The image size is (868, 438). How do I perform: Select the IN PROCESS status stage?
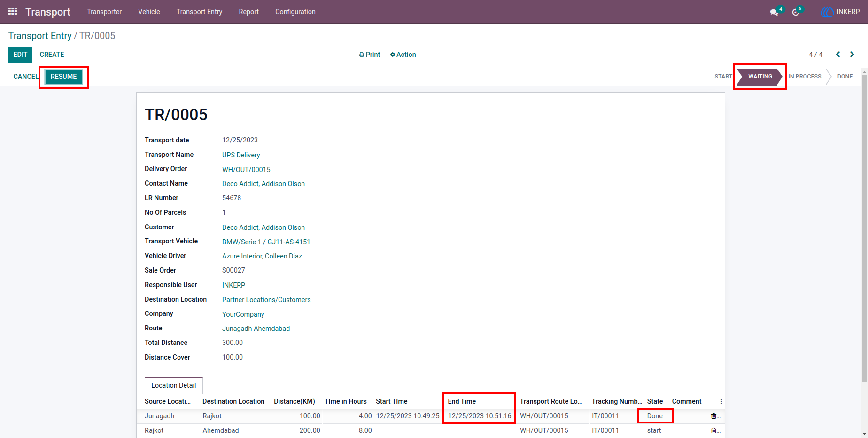805,77
